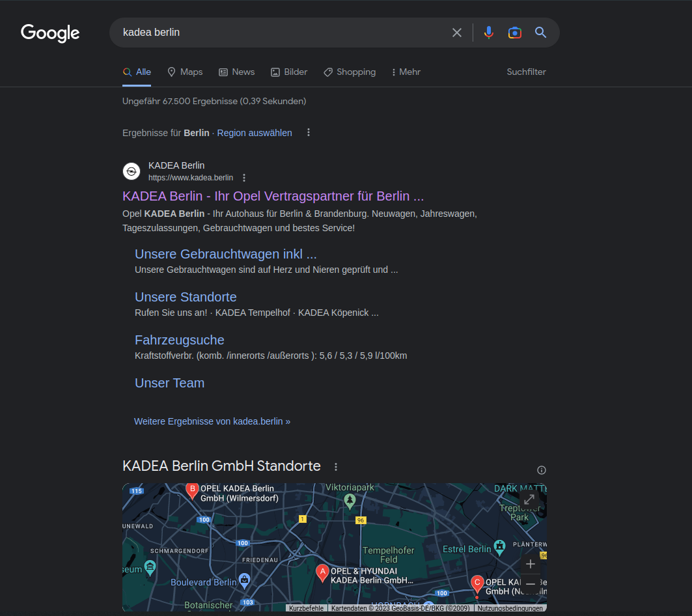The height and width of the screenshot is (616, 692).
Task: Click the Google logo
Action: (x=50, y=33)
